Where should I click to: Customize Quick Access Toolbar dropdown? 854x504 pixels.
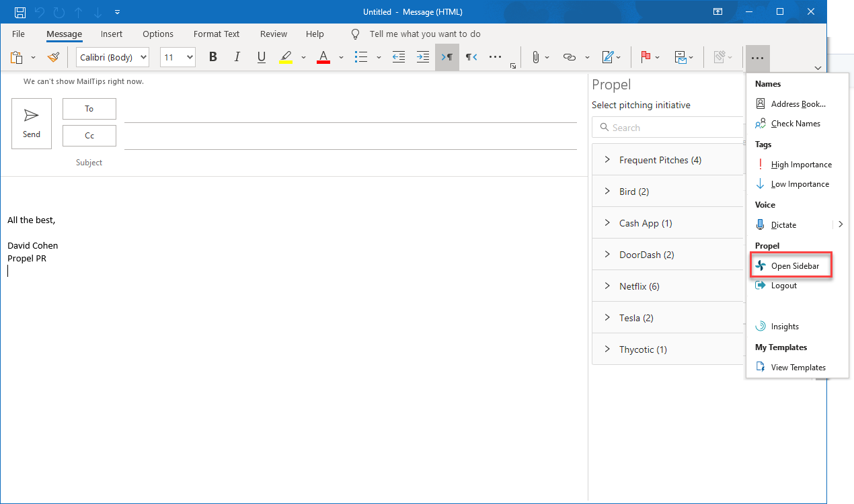(118, 12)
